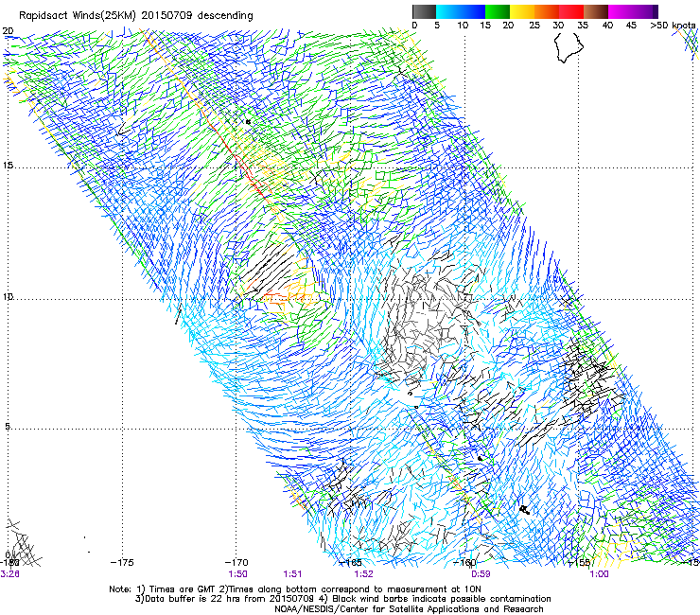Click the longitude label '-160'

[x=465, y=562]
